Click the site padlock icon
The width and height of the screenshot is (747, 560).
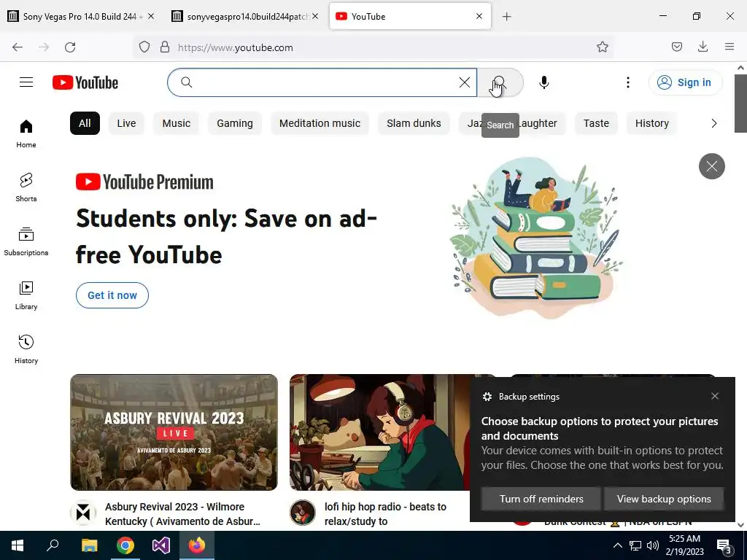[x=165, y=47]
